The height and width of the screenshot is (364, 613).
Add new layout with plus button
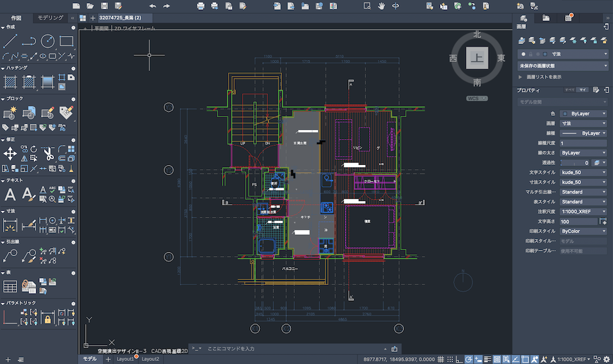tap(108, 359)
